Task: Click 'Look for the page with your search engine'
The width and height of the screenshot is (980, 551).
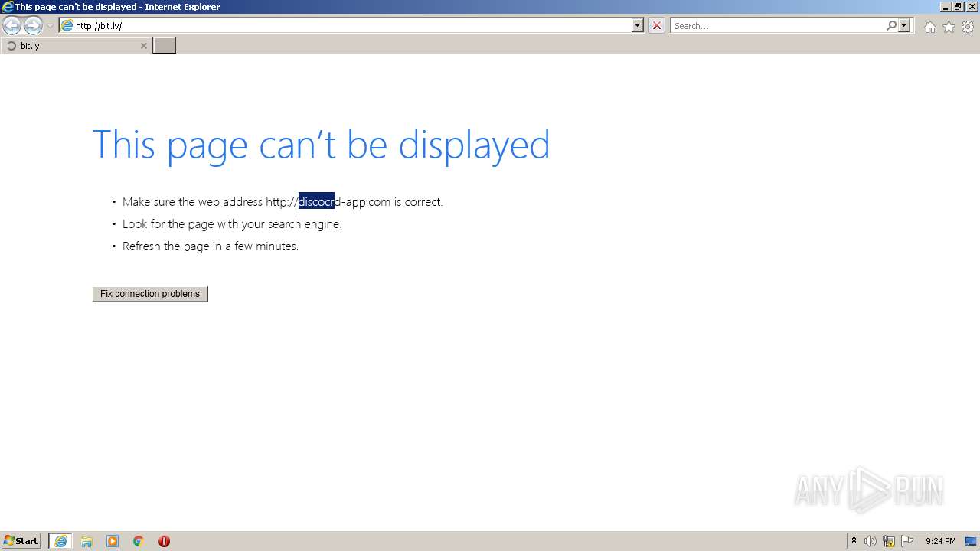Action: (232, 224)
